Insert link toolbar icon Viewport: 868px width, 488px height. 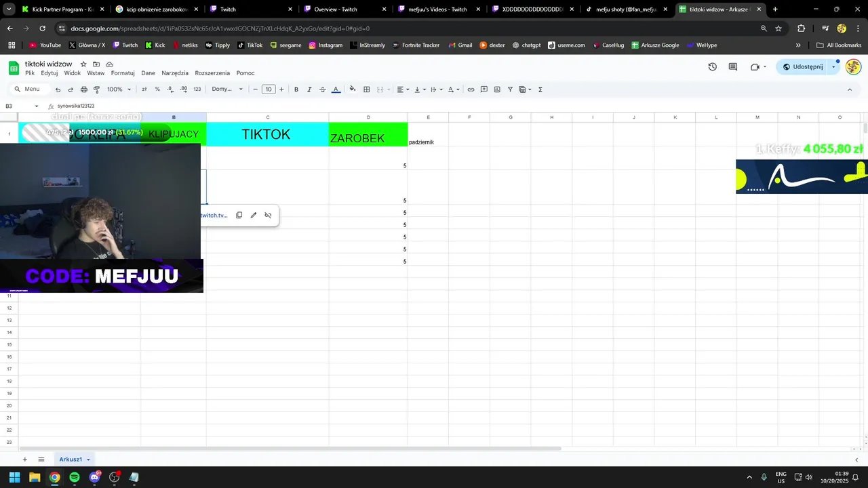coord(471,89)
